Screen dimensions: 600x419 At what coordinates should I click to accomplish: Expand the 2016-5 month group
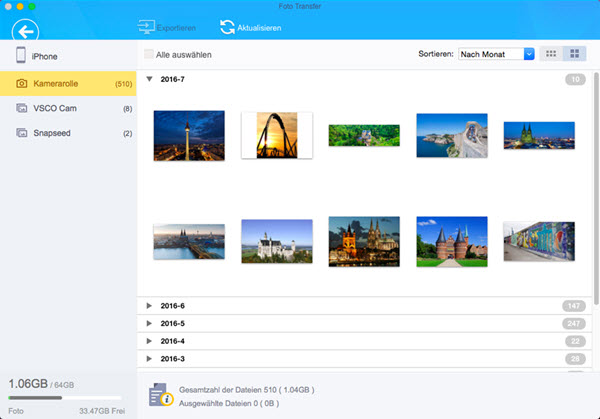point(150,323)
